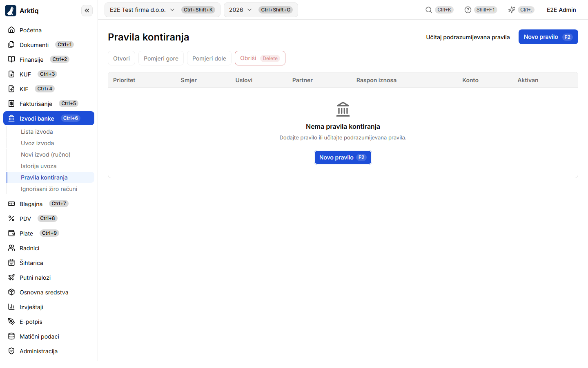Screen dimensions: 588x368
Task: Click the Arktiq logo icon
Action: coord(11,11)
